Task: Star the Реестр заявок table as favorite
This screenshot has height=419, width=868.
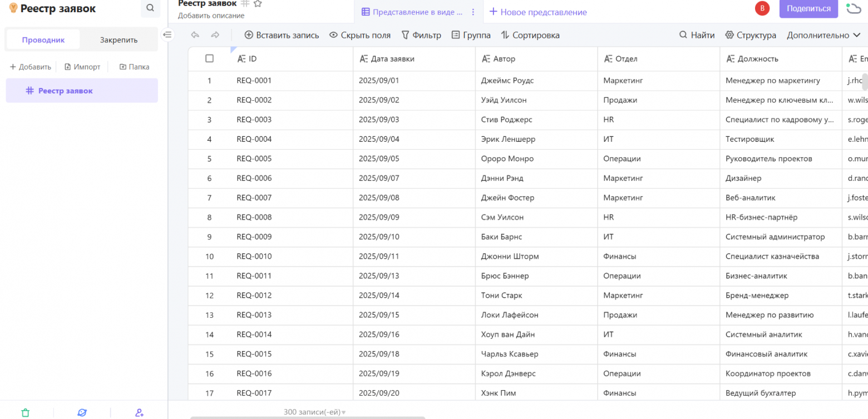Action: click(258, 3)
